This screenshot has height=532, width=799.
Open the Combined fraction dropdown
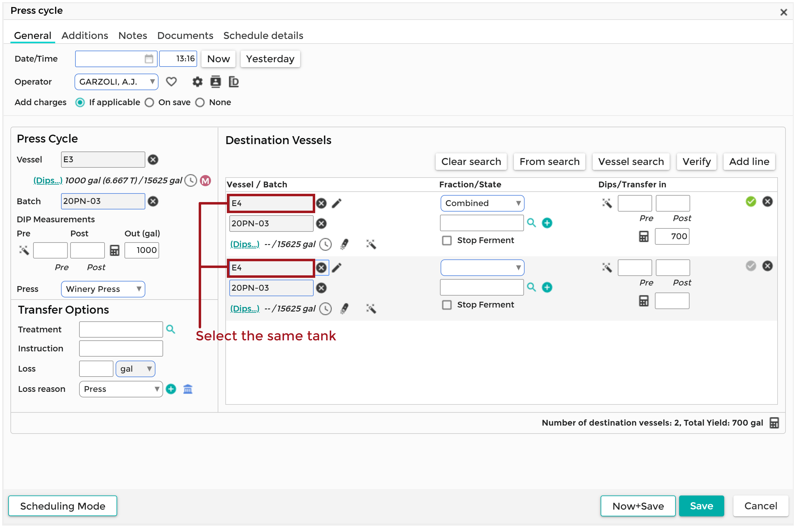click(482, 203)
